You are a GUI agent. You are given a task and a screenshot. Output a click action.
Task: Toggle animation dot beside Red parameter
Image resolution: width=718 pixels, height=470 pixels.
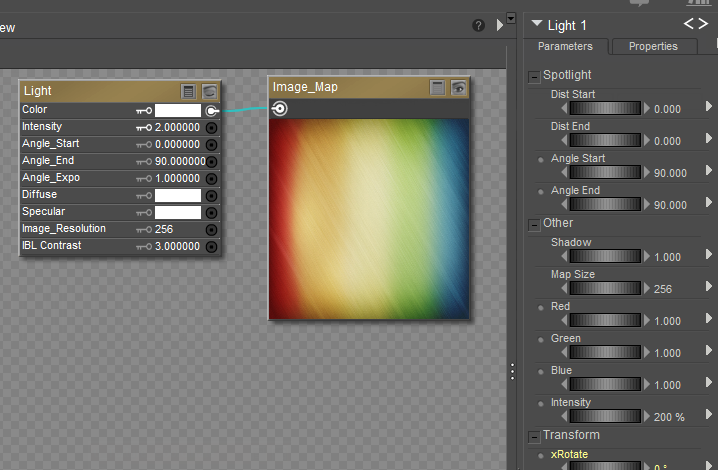coord(541,308)
